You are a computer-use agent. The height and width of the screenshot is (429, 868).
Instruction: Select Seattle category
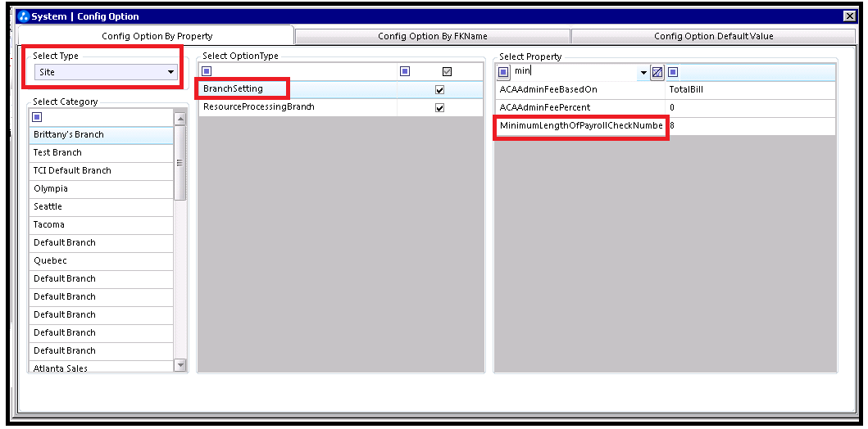click(102, 207)
